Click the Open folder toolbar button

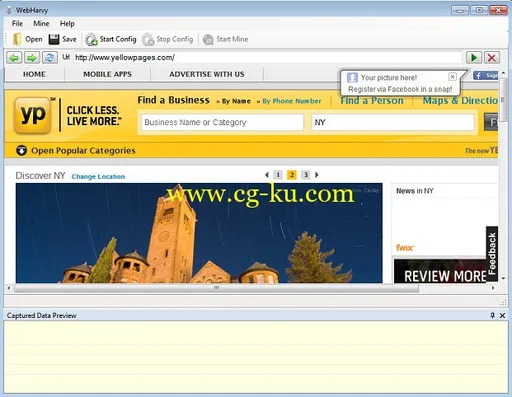point(28,39)
